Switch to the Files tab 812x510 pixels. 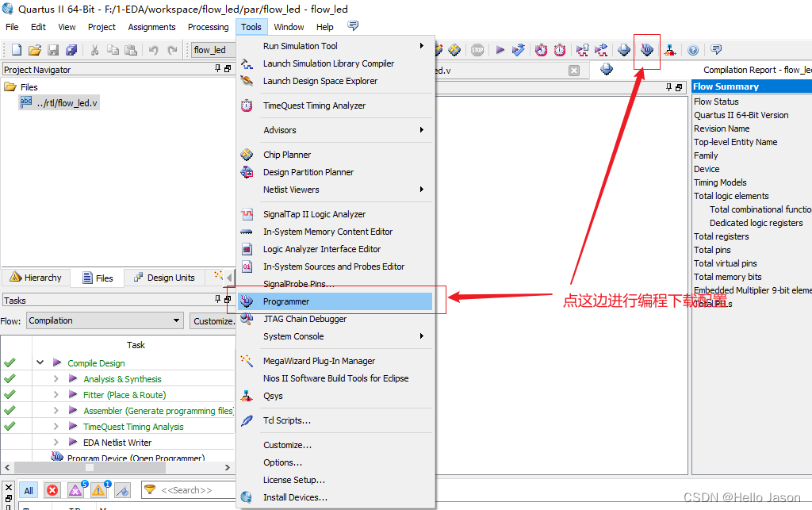tap(98, 278)
